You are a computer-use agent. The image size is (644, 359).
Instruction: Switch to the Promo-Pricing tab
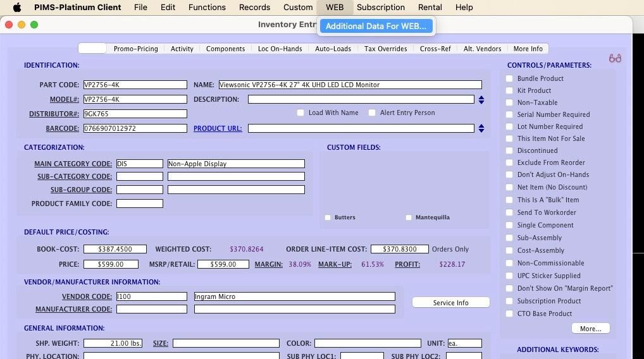(135, 49)
